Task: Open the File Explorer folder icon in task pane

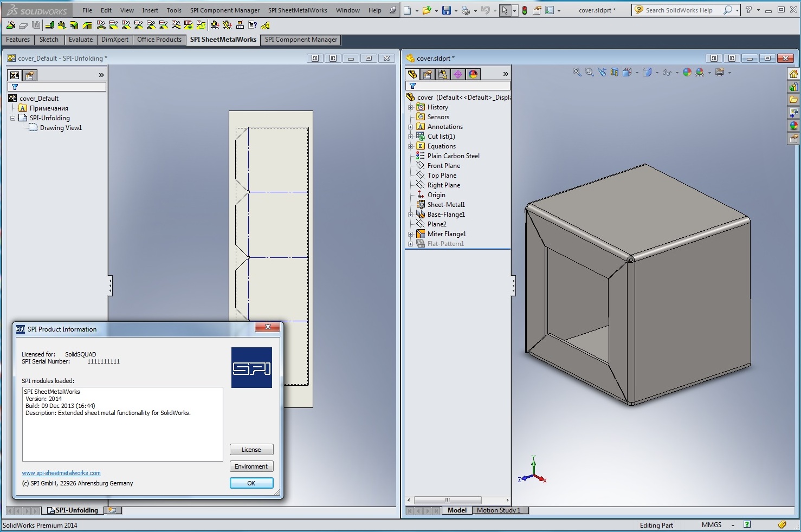Action: pos(793,100)
